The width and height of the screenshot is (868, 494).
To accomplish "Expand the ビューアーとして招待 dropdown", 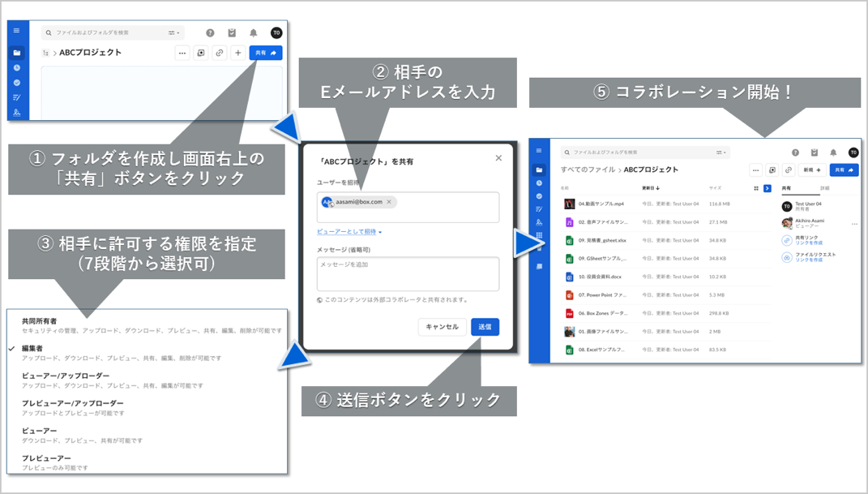I will [x=349, y=232].
